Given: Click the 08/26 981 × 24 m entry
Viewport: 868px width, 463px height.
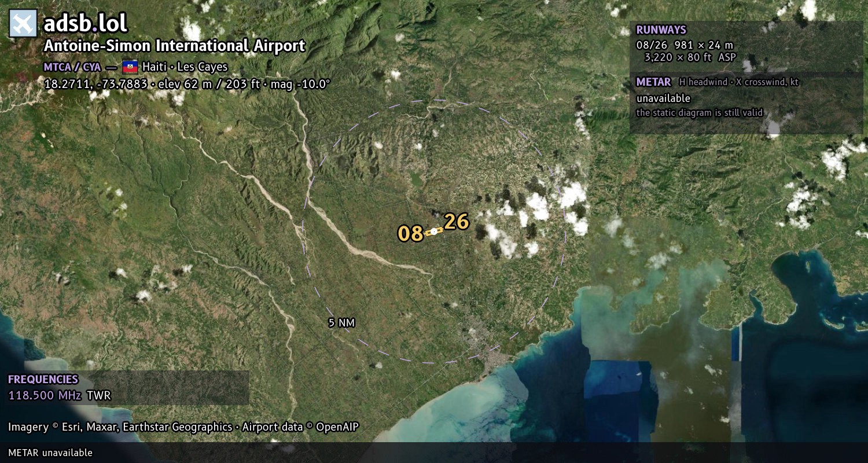Looking at the screenshot, I should tap(685, 45).
